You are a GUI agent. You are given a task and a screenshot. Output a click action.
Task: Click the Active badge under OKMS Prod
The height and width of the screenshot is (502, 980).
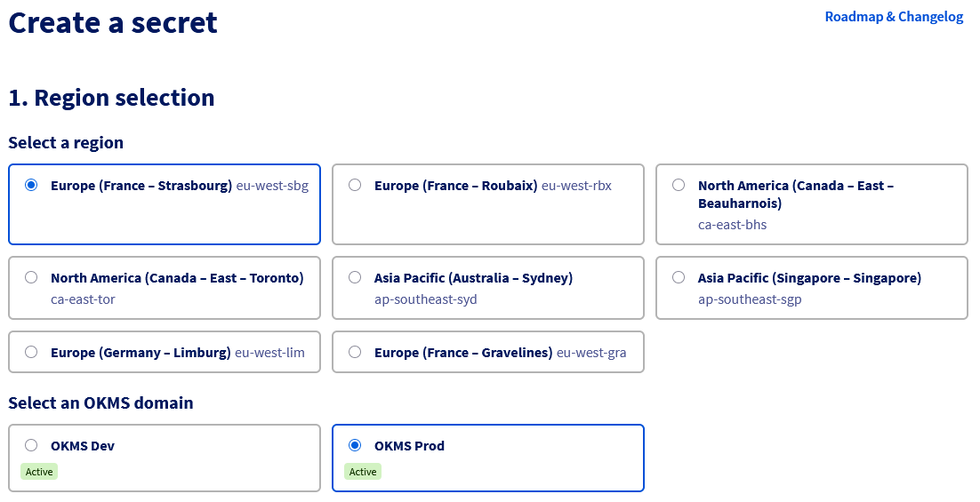coord(363,472)
